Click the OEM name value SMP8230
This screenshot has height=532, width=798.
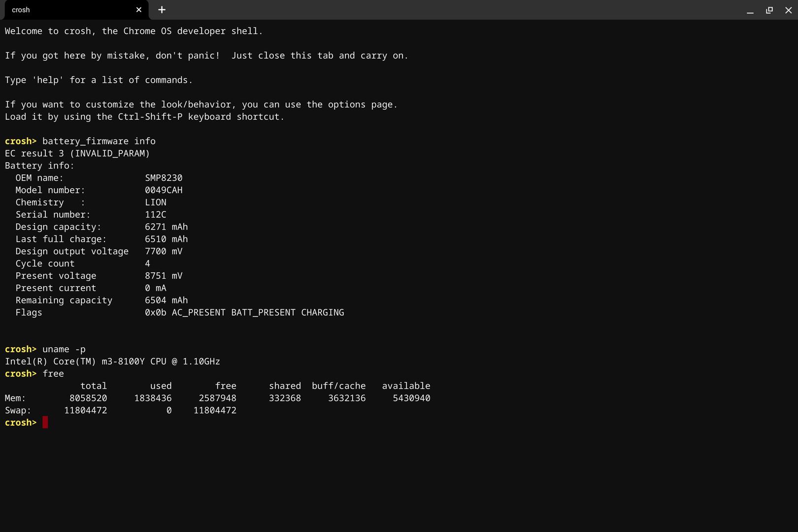164,178
